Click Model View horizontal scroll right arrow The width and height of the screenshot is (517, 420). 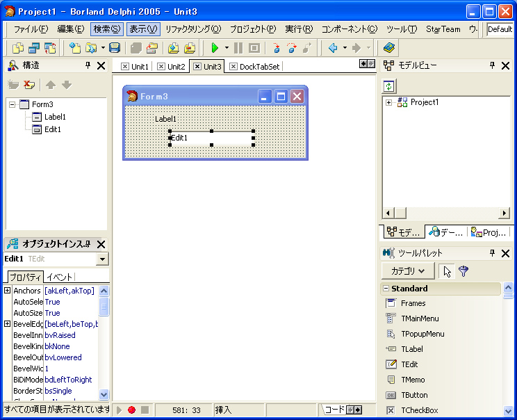click(504, 213)
